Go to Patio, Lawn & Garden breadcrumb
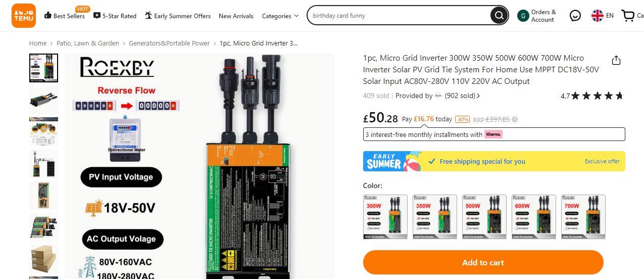Image resolution: width=644 pixels, height=279 pixels. point(88,43)
